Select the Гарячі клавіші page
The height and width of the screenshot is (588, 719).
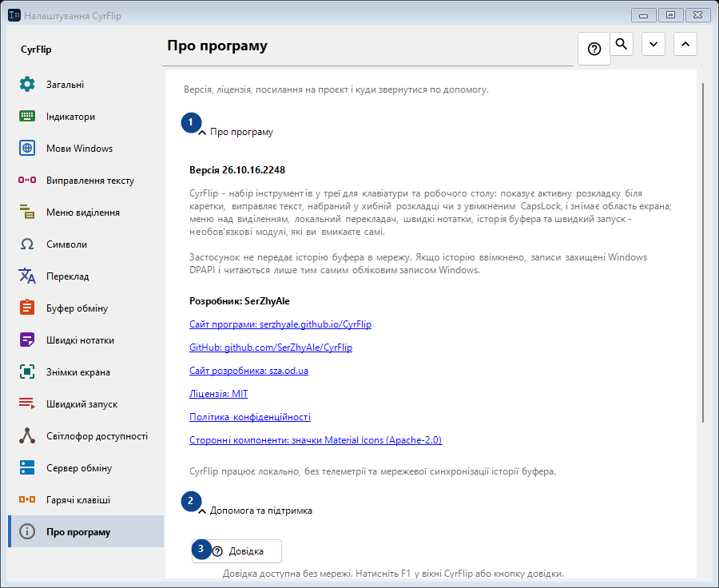[85, 499]
